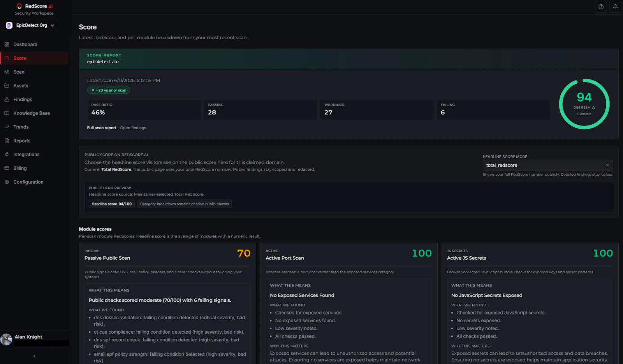Click the Category breakdown passive public checks chip

pyautogui.click(x=185, y=204)
